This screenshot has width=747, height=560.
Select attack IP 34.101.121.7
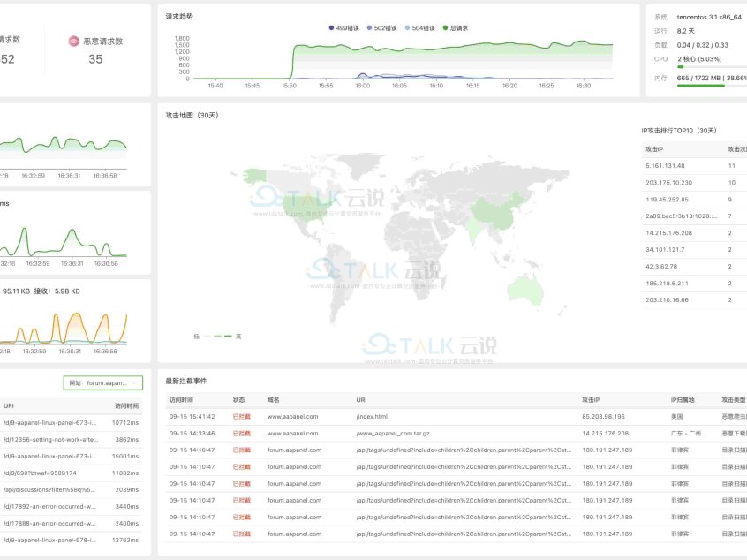[665, 250]
